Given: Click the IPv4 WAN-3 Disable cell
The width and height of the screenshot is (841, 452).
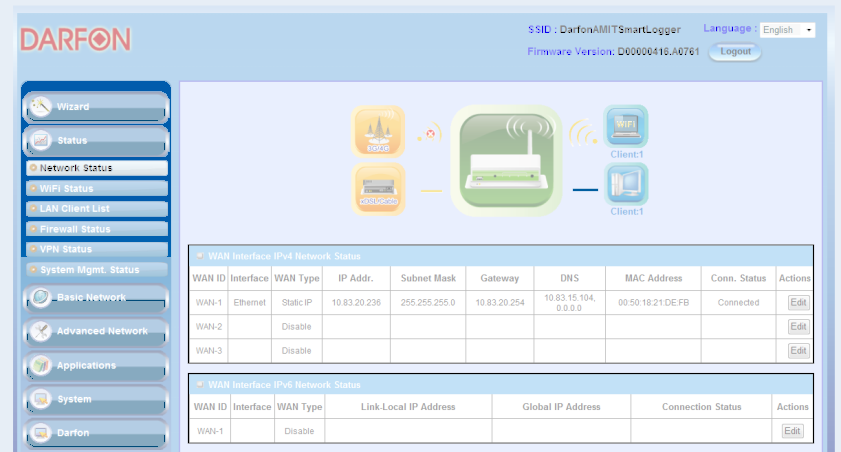Looking at the screenshot, I should point(297,351).
